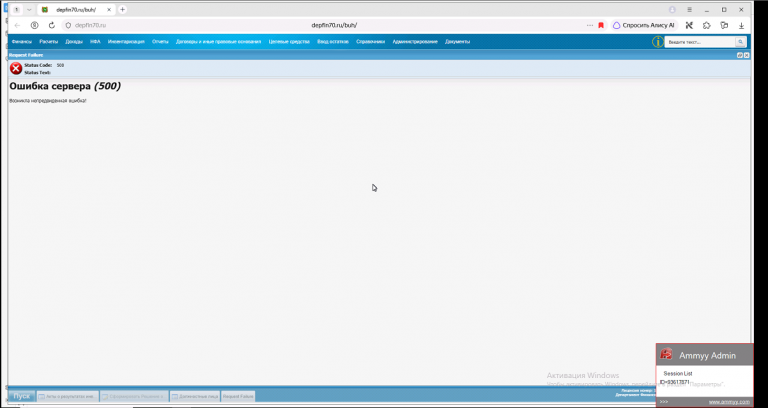This screenshot has height=408, width=768.
Task: Open the Расчеты menu
Action: click(48, 42)
